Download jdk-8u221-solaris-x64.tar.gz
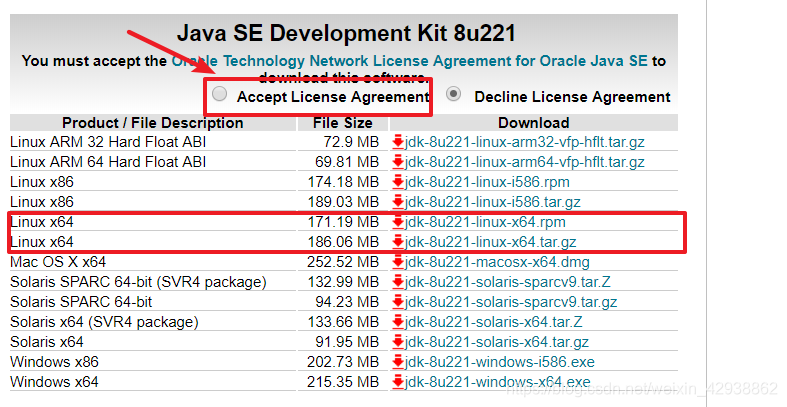The height and width of the screenshot is (407, 787). pos(496,342)
